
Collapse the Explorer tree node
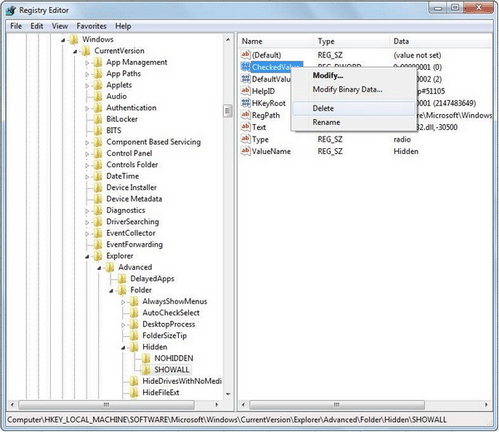tap(87, 256)
